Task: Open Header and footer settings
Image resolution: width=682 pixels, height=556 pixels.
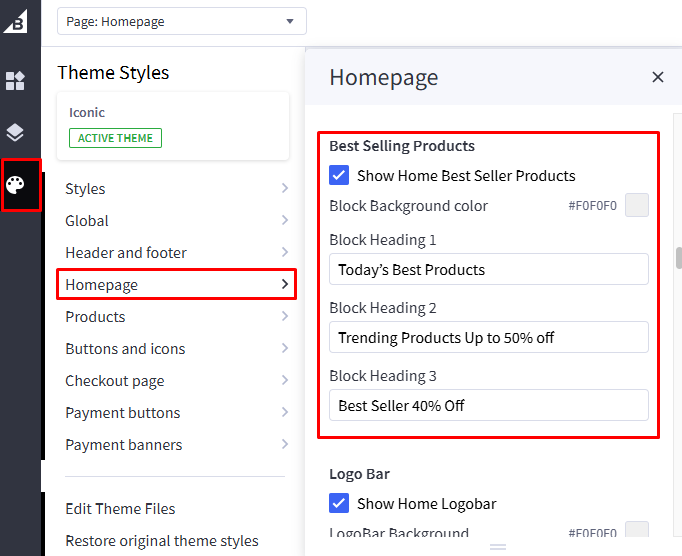Action: [x=176, y=253]
